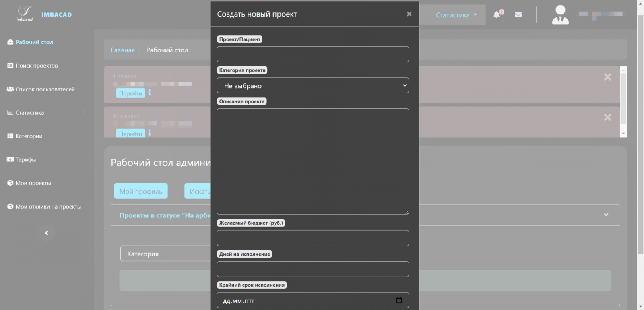
Task: Click the info icon beside first Перейти
Action: pyautogui.click(x=149, y=93)
